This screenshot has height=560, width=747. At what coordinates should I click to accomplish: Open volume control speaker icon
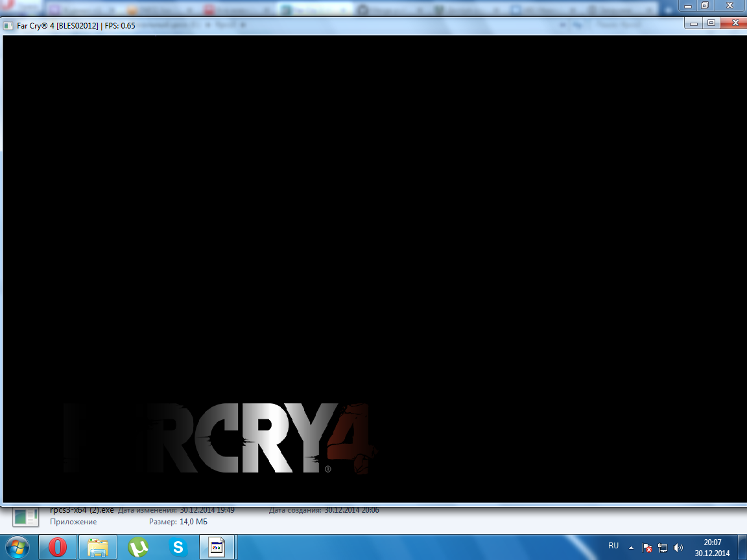[x=678, y=548]
